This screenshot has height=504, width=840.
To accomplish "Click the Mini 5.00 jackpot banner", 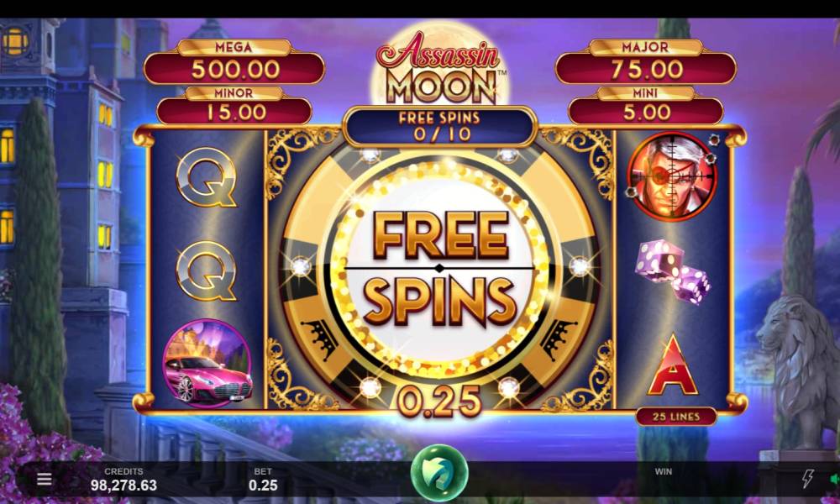I will coord(645,106).
